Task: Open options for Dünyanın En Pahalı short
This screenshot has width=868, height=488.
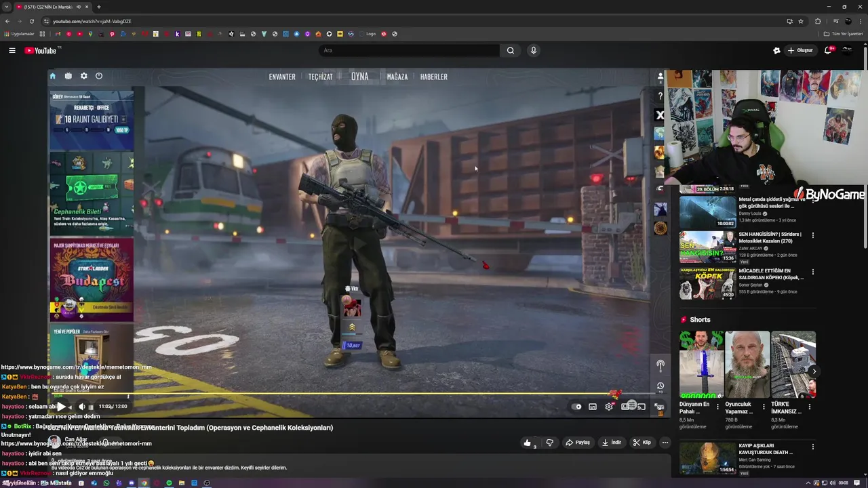Action: (x=718, y=407)
